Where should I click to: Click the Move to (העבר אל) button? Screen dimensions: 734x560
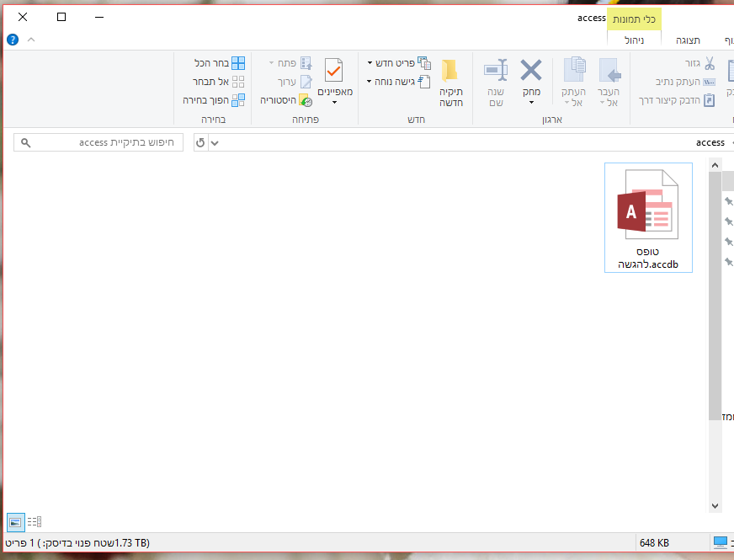click(609, 83)
